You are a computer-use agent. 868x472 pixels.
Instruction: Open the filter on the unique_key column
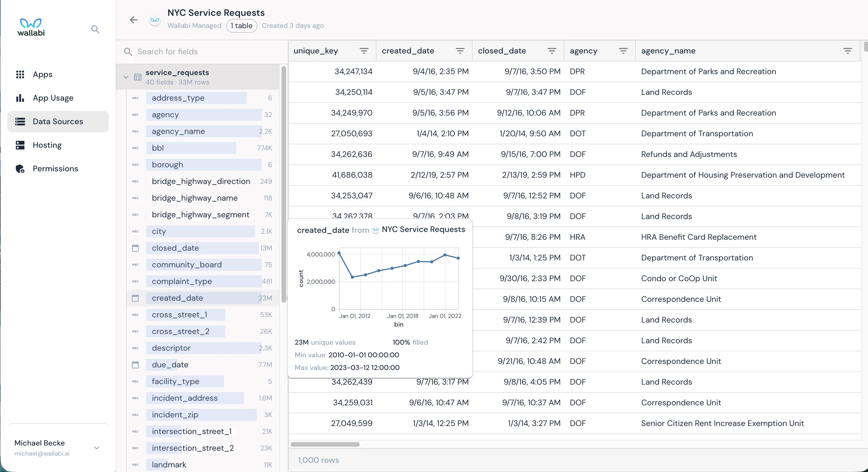364,51
